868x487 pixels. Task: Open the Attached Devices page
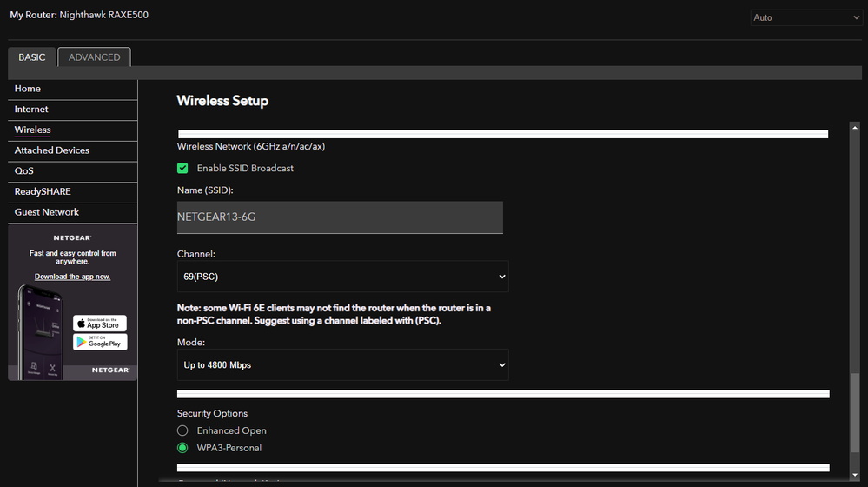[x=52, y=150]
